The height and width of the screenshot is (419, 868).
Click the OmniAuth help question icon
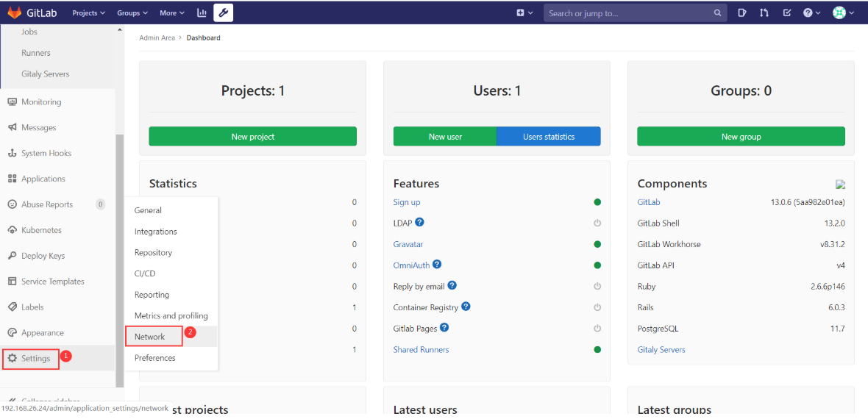click(437, 264)
